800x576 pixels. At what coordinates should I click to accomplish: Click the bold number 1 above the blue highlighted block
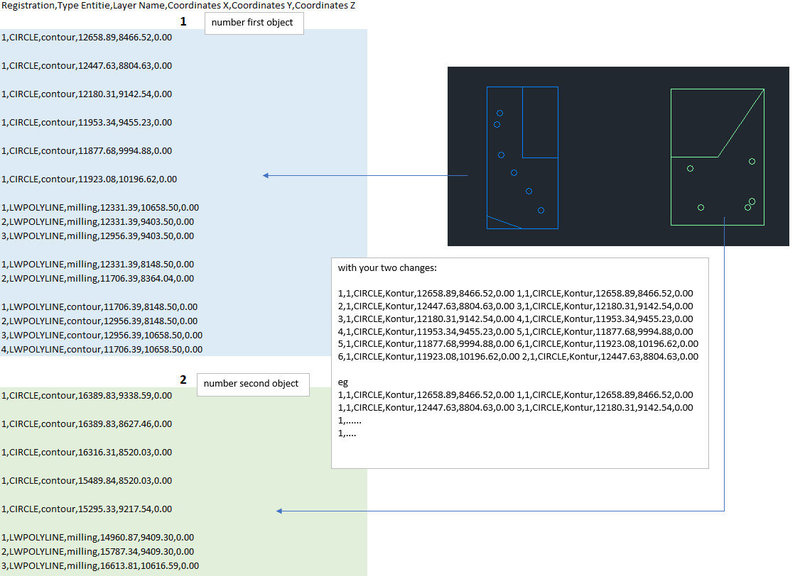(182, 23)
